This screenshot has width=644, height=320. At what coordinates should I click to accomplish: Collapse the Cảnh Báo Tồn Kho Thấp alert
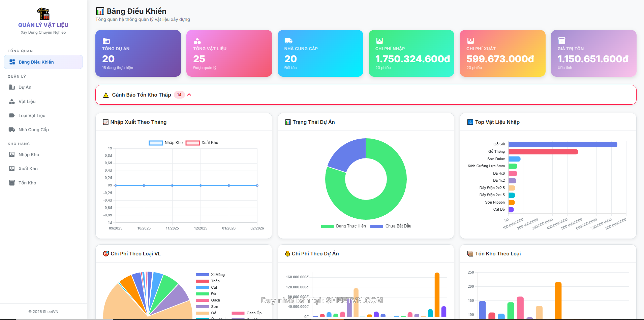(x=189, y=95)
